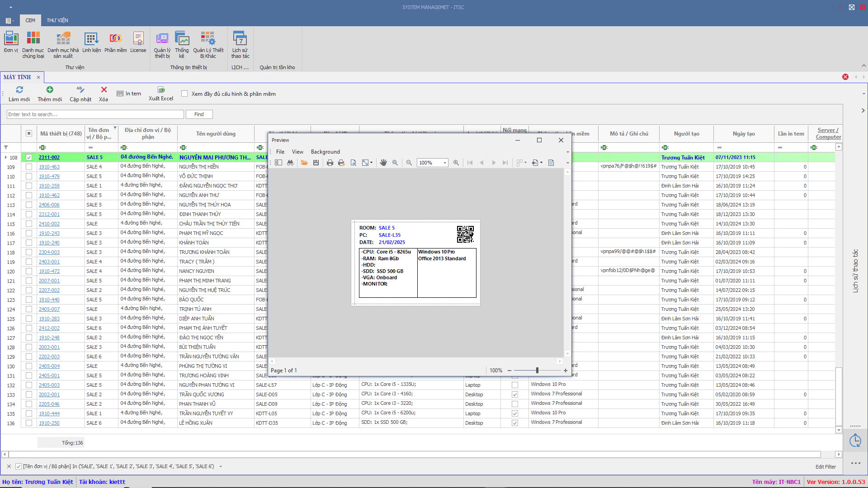This screenshot has height=488, width=868.
Task: Toggle Nối mạng checkbox for SALE-L57 row
Action: (x=514, y=385)
